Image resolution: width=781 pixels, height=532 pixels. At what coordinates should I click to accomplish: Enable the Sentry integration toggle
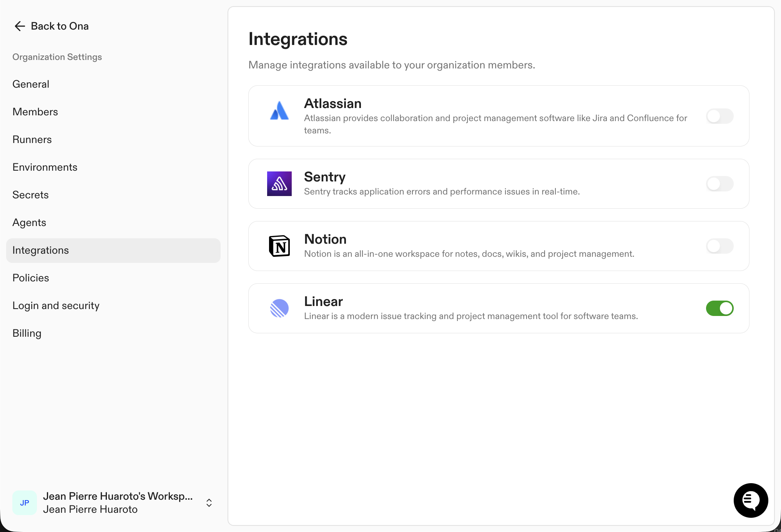[x=720, y=184]
